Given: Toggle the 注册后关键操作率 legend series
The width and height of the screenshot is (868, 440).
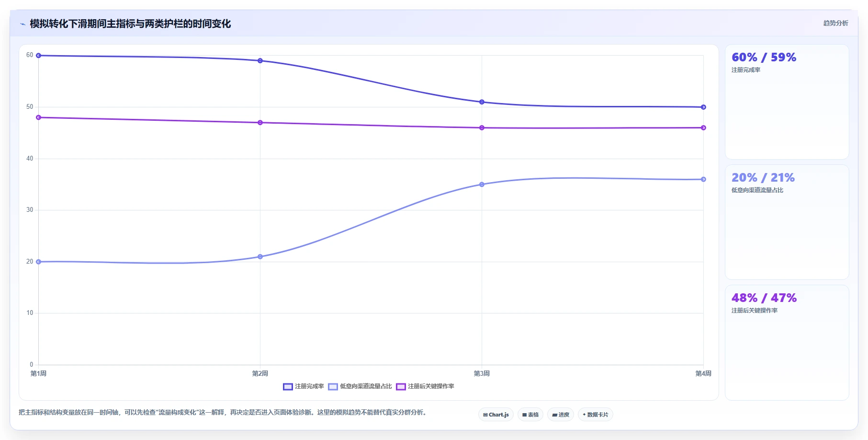Looking at the screenshot, I should 425,386.
